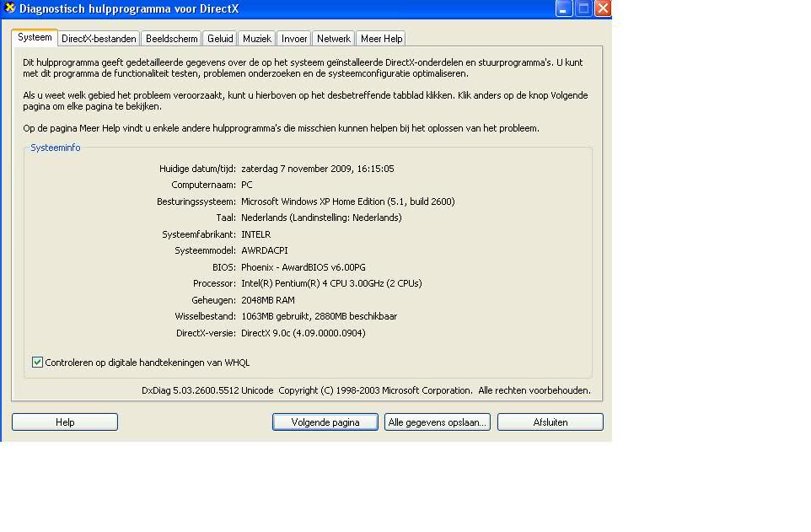The height and width of the screenshot is (532, 811).
Task: Open the DirectX-bestanden tab
Action: [x=99, y=39]
